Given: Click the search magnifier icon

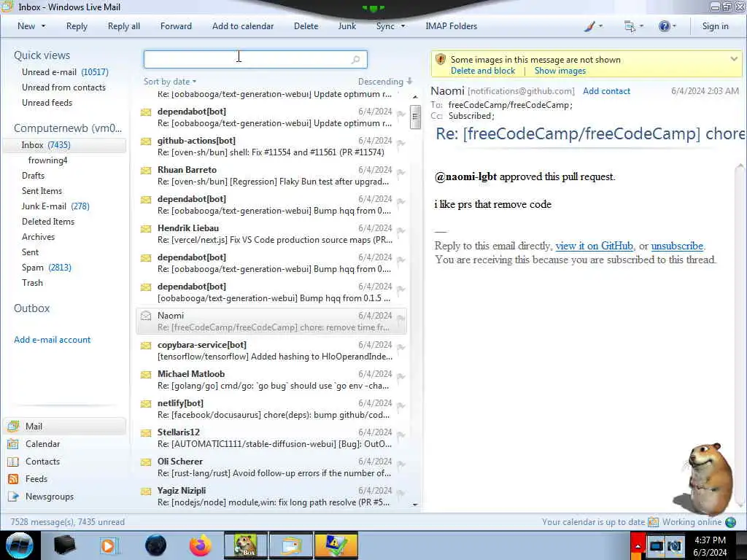Looking at the screenshot, I should coord(355,60).
